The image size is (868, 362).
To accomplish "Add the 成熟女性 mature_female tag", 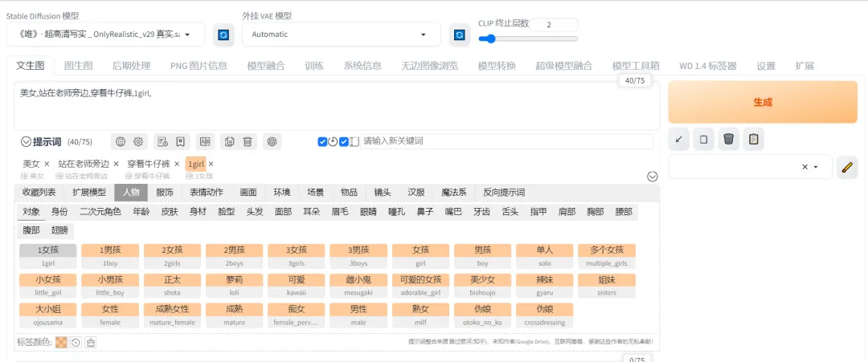I will 173,315.
